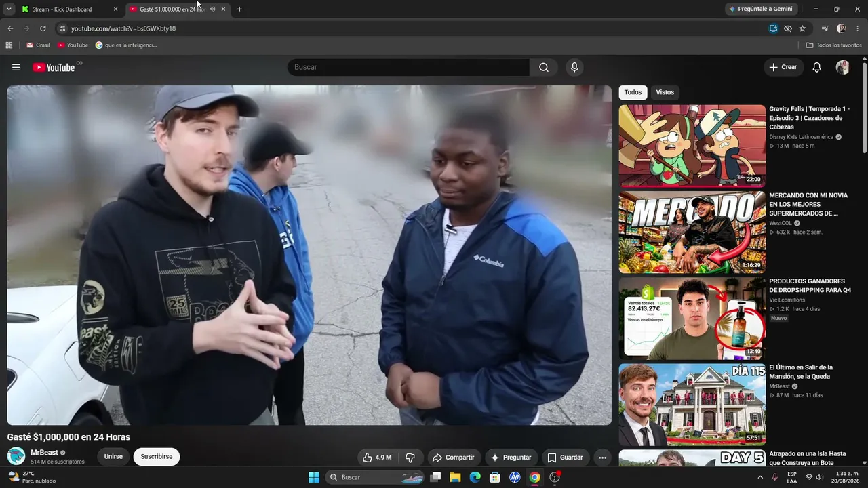Select the Todos filter chip
868x488 pixels.
(633, 92)
